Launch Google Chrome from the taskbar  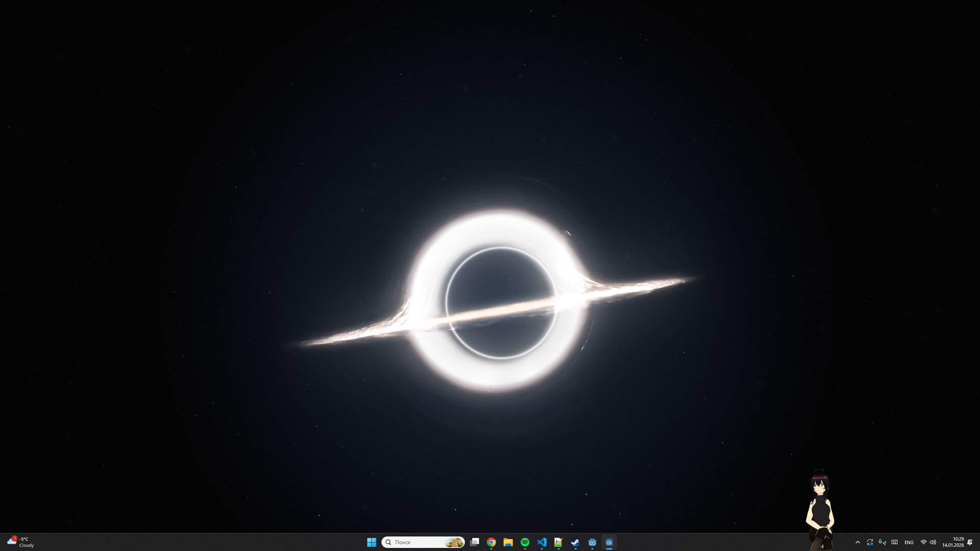click(x=491, y=542)
